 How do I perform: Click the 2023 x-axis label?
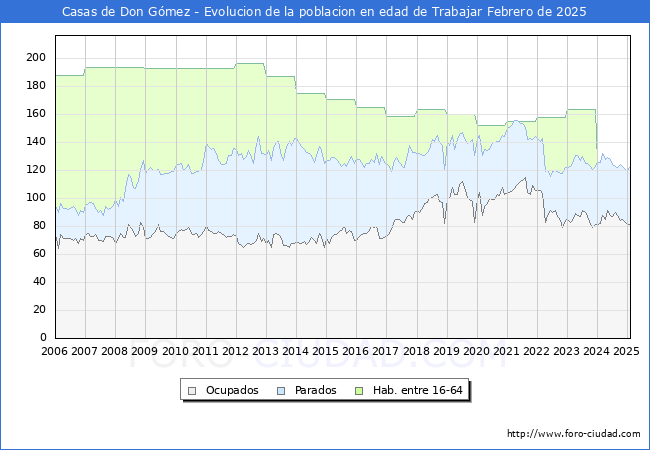[x=566, y=351]
